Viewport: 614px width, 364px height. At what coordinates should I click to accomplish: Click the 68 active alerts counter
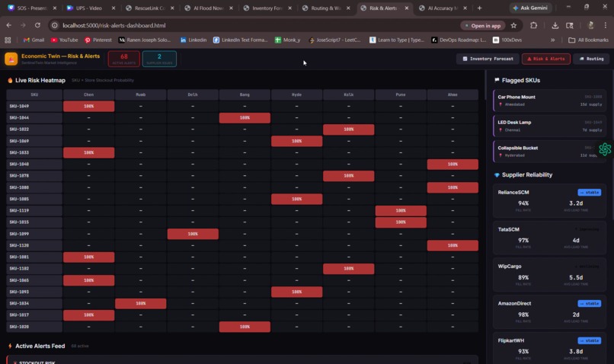point(123,59)
